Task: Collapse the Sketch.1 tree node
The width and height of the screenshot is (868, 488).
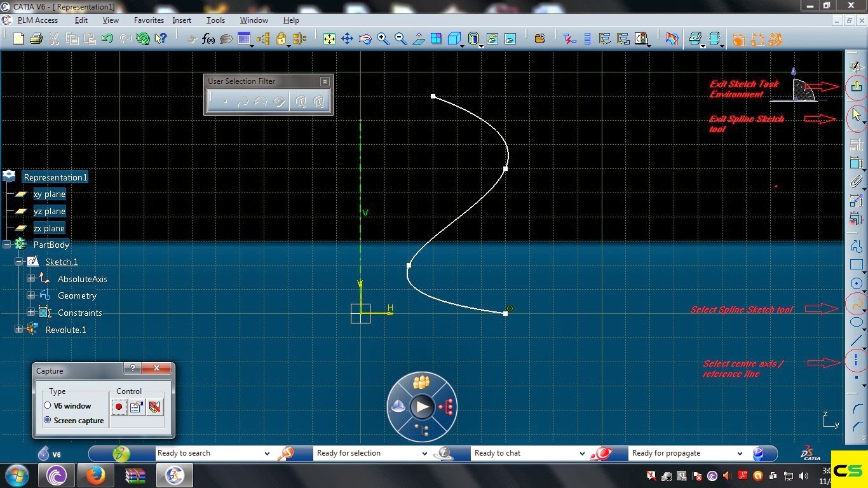Action: 18,261
